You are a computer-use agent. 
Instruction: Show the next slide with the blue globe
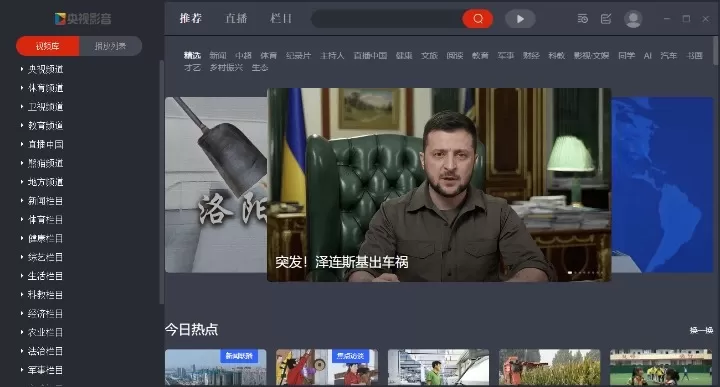coord(662,185)
